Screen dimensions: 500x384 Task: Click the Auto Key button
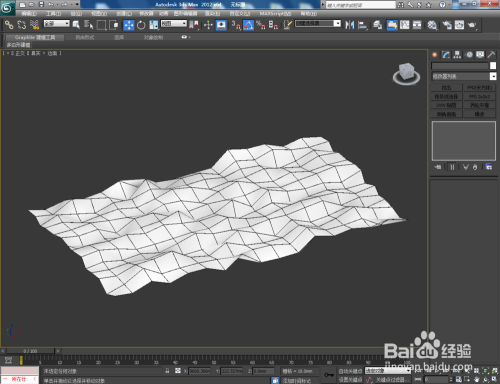pyautogui.click(x=350, y=371)
